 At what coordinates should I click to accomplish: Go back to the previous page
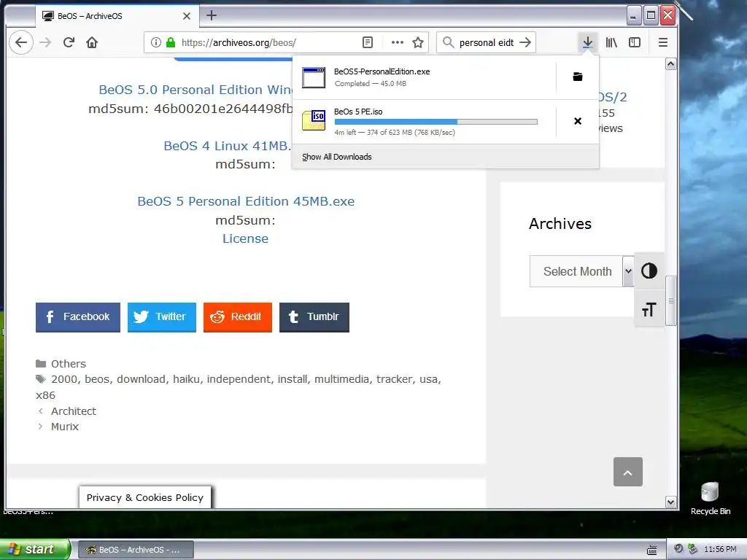click(x=21, y=42)
